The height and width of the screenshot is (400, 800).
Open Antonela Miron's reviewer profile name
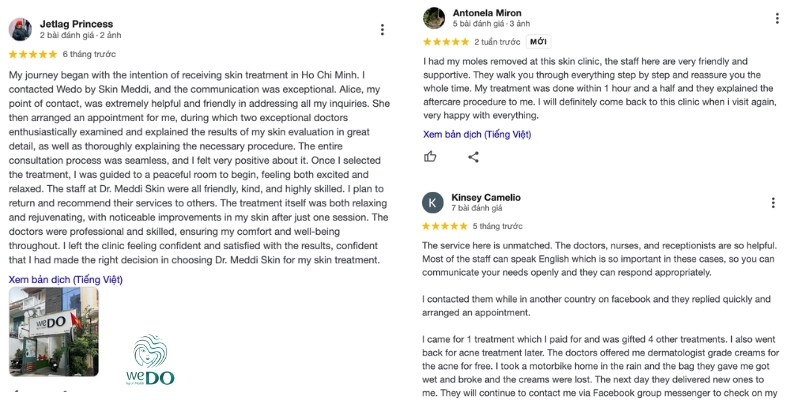487,13
